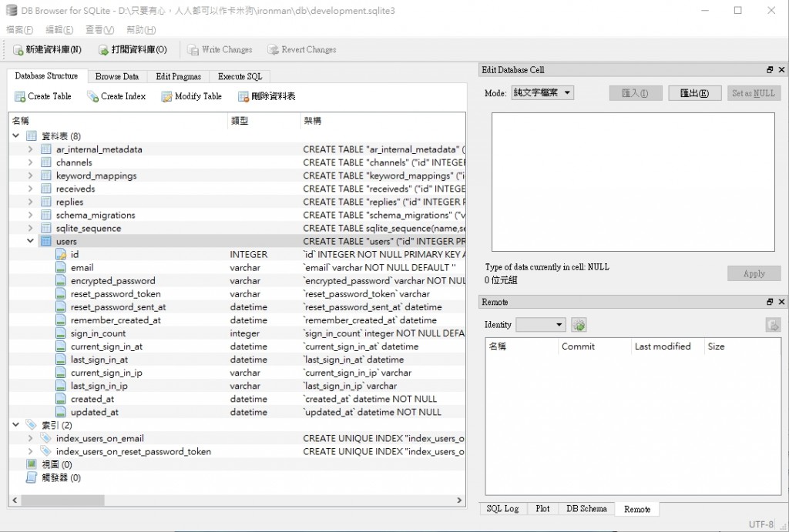Switch to the Browse Data tab
789x532 pixels.
117,76
